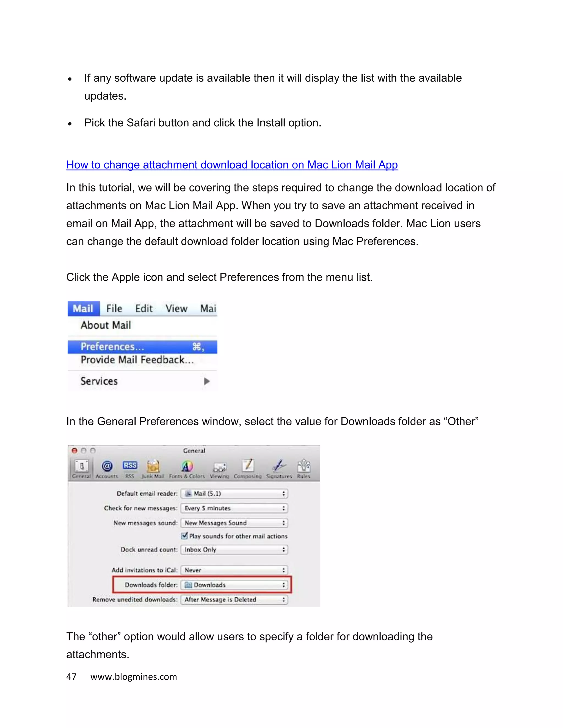The height and width of the screenshot is (728, 563).
Task: Click the attachment download location heading link
Action: point(232,165)
